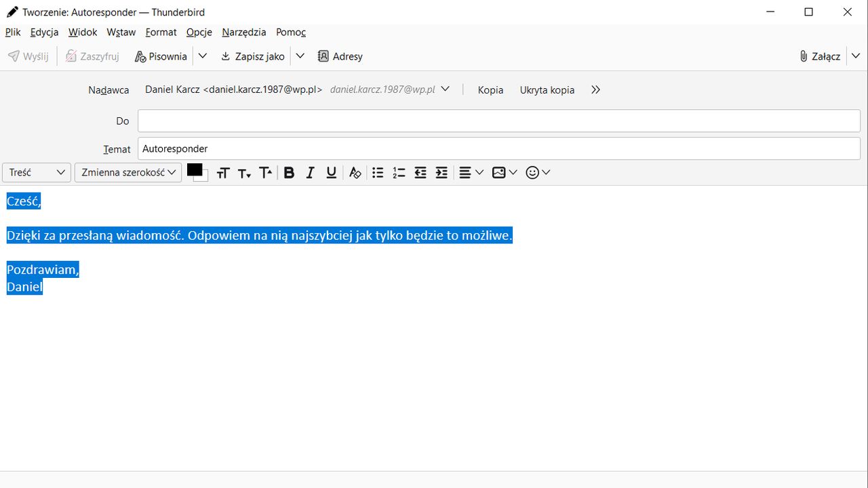Apply bulleted list

pyautogui.click(x=378, y=173)
